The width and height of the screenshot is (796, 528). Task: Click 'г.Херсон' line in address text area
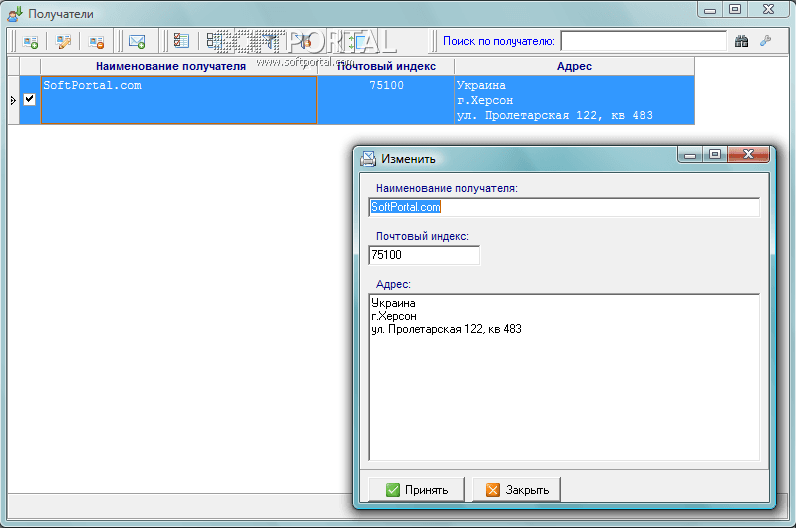394,316
